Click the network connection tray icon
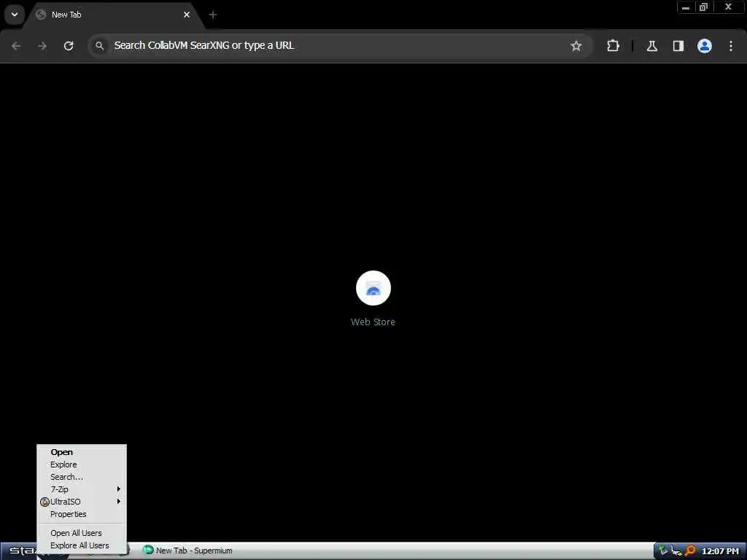747x560 pixels. coord(676,551)
